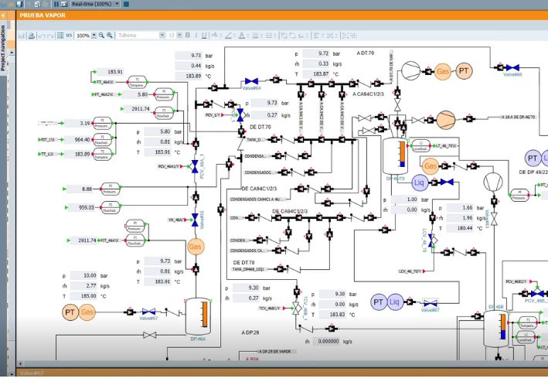Click the Gas node below Valve#55
Screen dimensions: 548x392
[x=195, y=247]
